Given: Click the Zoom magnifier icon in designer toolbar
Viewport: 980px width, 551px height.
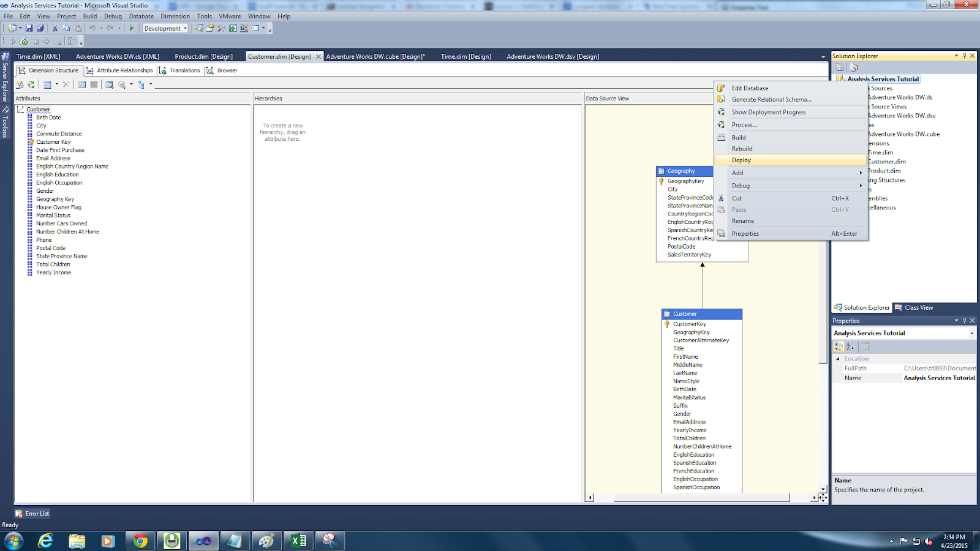Looking at the screenshot, I should (x=122, y=84).
